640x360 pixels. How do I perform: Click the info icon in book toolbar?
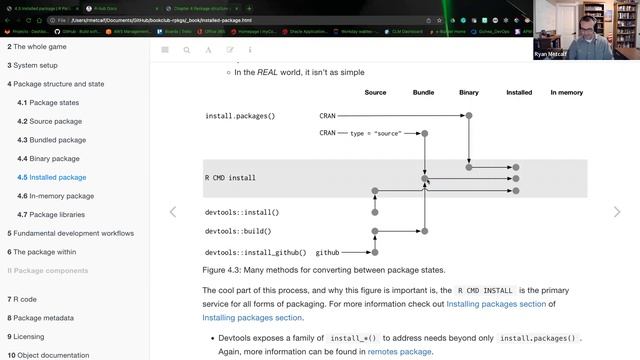point(250,50)
